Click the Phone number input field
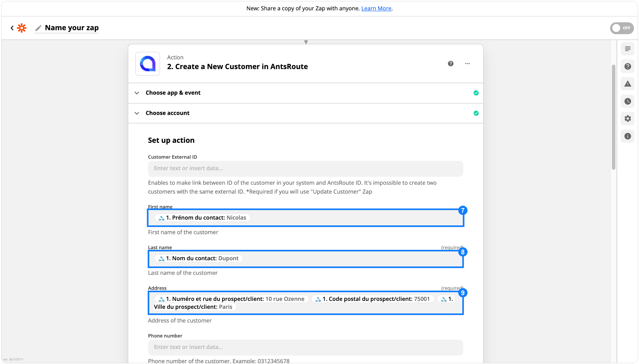639x364 pixels. [x=306, y=347]
